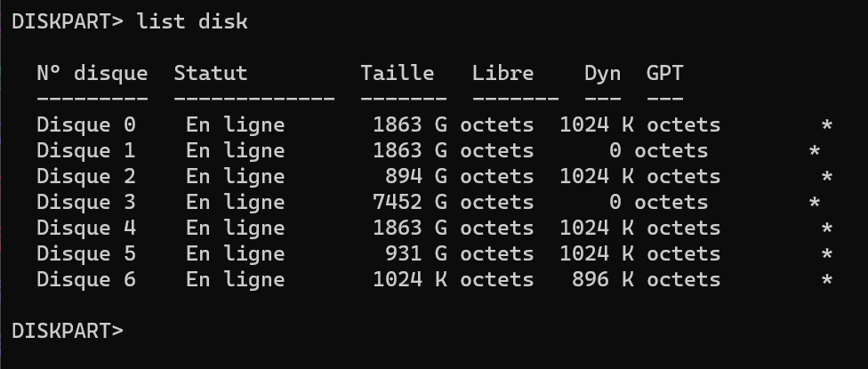
Task: Select the 'Statut' column header
Action: tap(211, 73)
